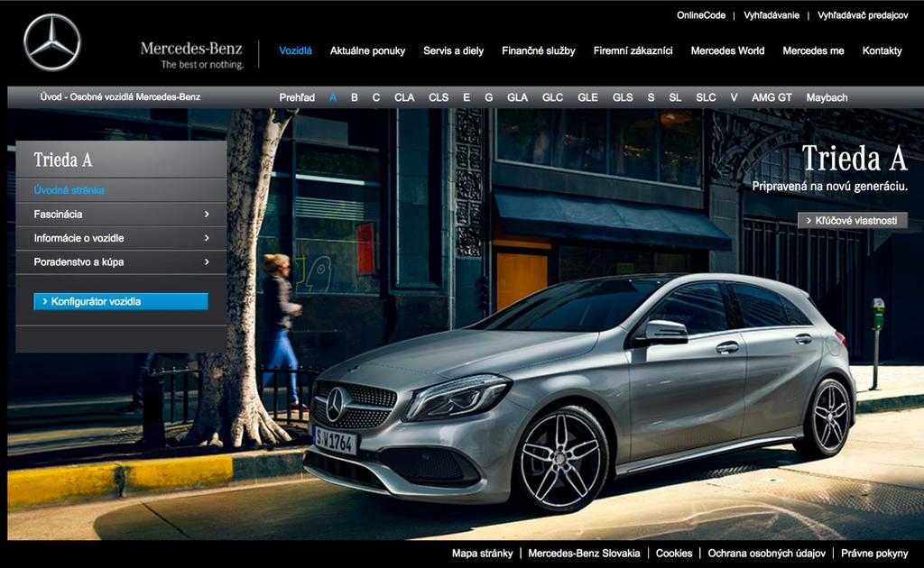Viewport: 924px width, 568px height.
Task: Select the GLC model tab
Action: 553,97
